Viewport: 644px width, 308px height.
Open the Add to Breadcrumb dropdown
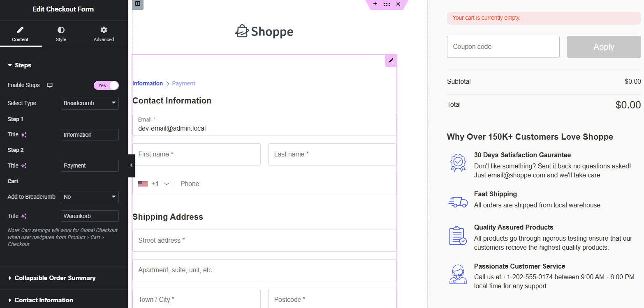[90, 197]
